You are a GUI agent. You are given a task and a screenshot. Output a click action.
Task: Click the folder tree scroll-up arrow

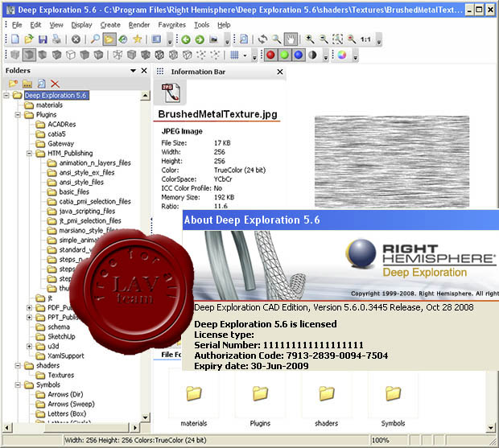tap(145, 96)
